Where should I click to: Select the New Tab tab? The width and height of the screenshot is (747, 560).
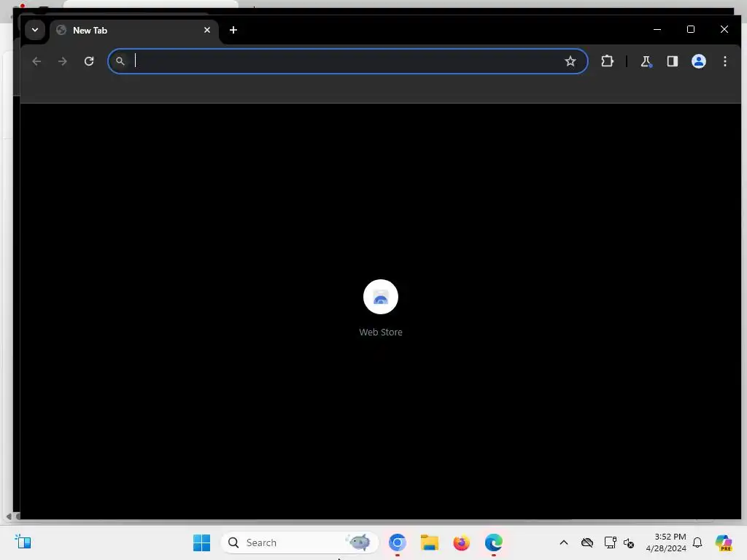pyautogui.click(x=134, y=31)
